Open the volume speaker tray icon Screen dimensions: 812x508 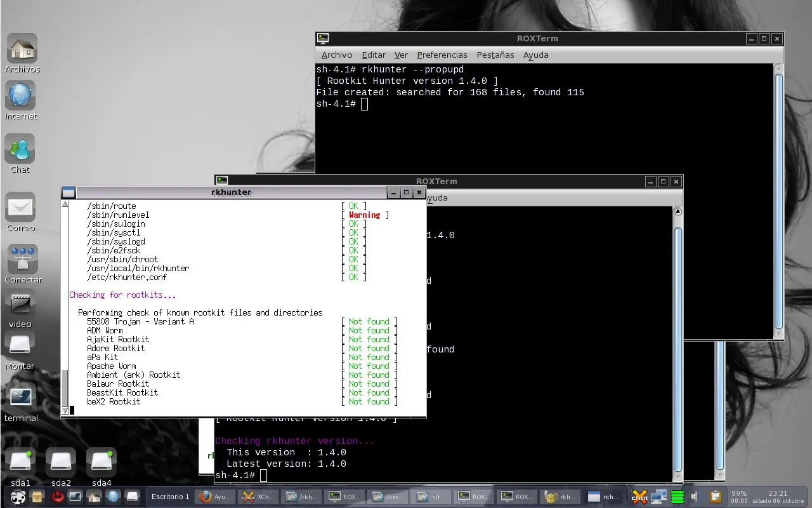[x=695, y=497]
